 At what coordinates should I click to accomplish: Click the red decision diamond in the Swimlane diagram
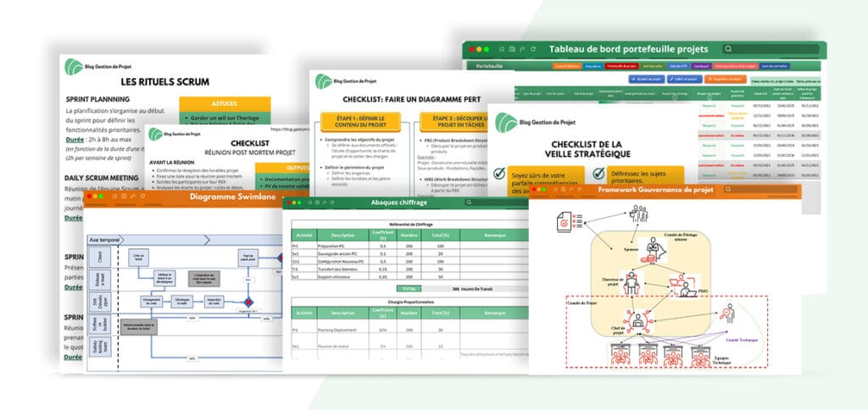point(249,302)
